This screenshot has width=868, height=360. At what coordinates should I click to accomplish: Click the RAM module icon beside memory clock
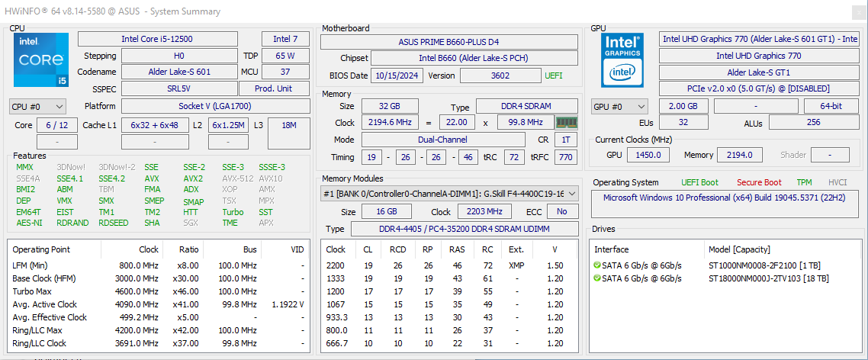click(x=566, y=122)
